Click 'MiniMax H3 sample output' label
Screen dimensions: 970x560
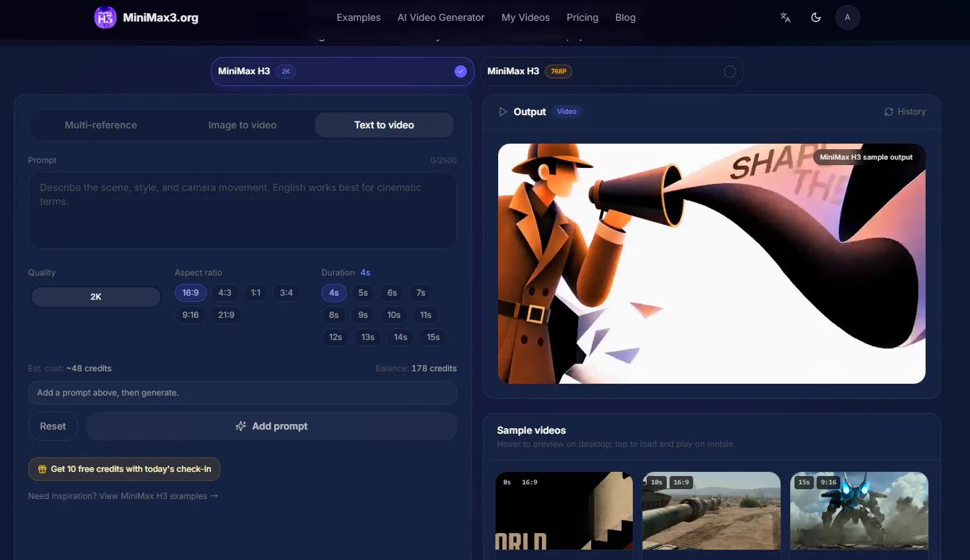866,158
